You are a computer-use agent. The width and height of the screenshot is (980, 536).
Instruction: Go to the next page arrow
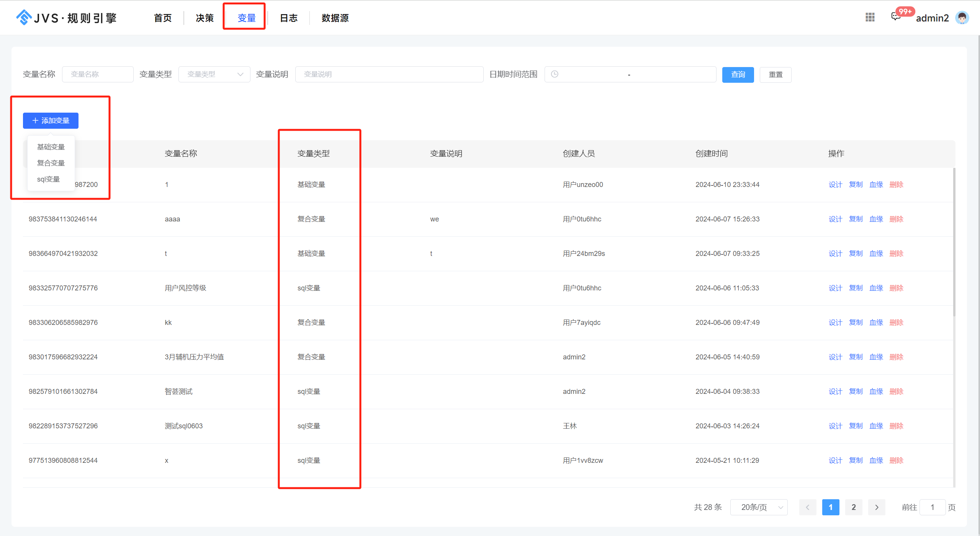(x=877, y=507)
